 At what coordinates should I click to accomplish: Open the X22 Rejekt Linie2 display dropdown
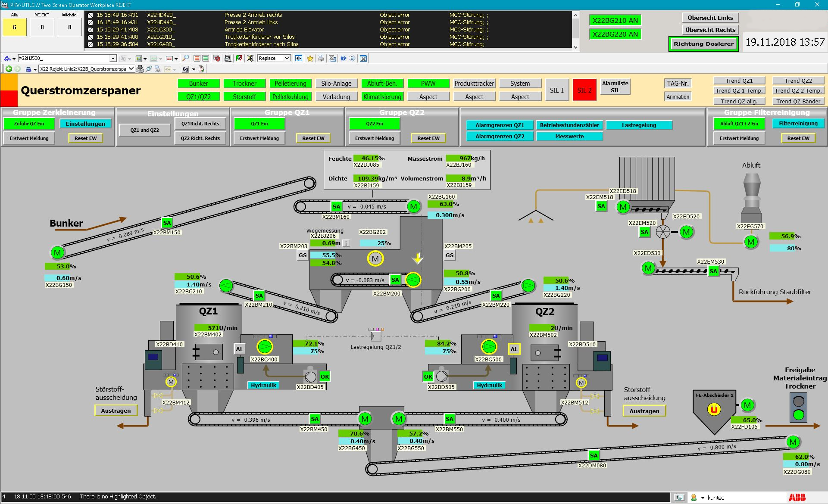click(131, 69)
